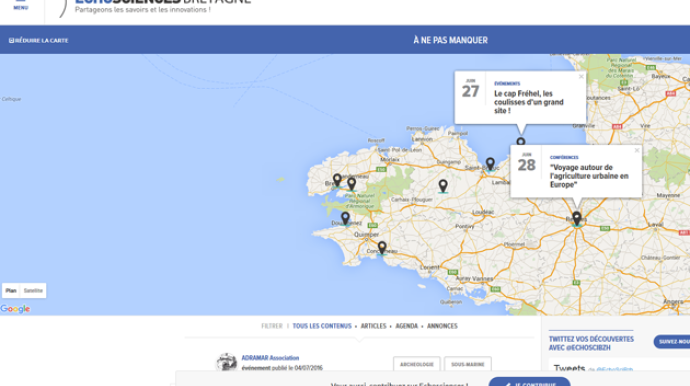Filter by Tous les contenus
This screenshot has width=690, height=386.
[322, 326]
